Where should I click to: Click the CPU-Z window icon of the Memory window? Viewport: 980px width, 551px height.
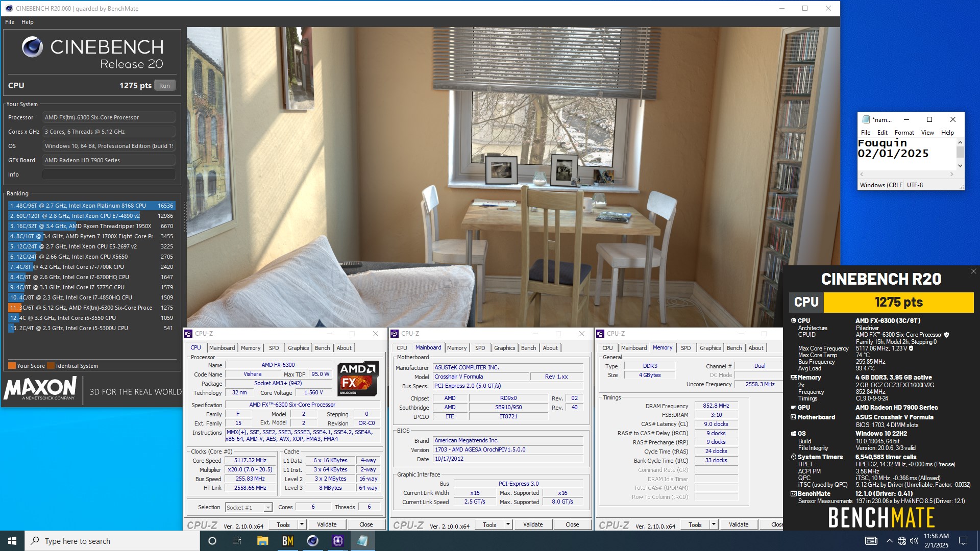click(x=600, y=334)
